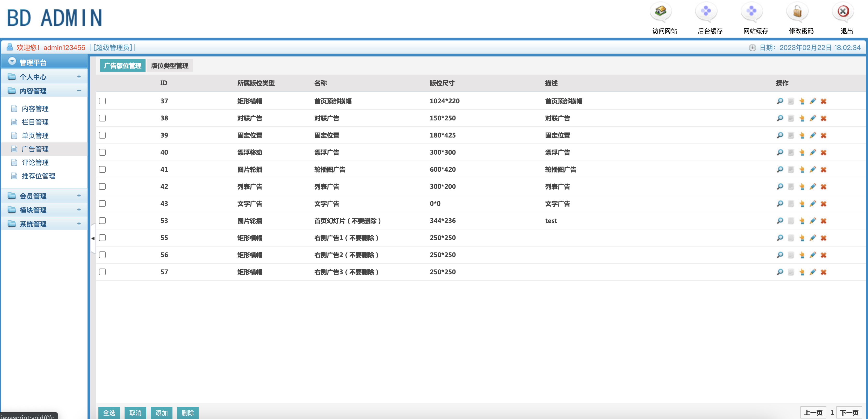This screenshot has height=419, width=868.
Task: Click the 访问网站 visit-site icon
Action: click(660, 11)
